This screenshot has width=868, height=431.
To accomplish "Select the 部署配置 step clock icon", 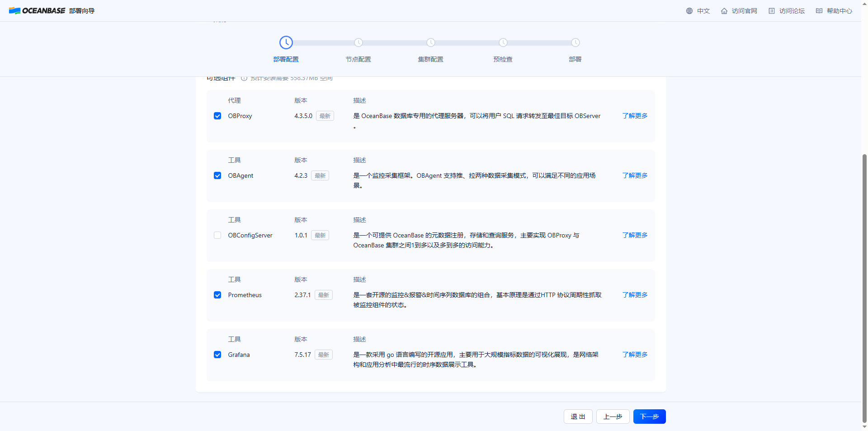I will tap(286, 43).
